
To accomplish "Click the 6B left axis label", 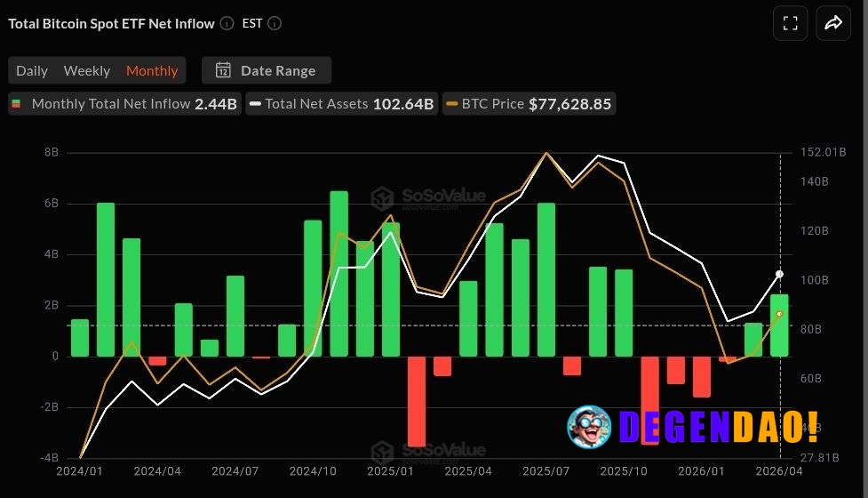I will tap(52, 204).
